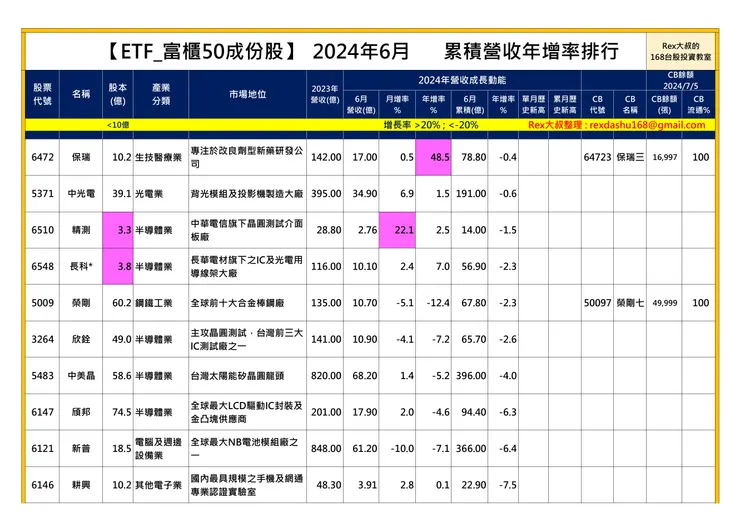Click the company name 欣銓
This screenshot has height=523, width=740.
(81, 339)
